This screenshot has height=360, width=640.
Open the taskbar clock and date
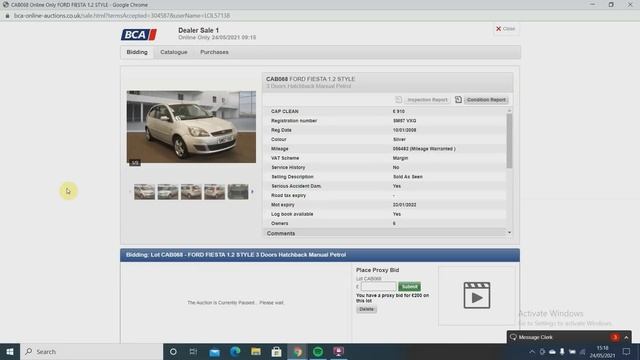coord(602,351)
